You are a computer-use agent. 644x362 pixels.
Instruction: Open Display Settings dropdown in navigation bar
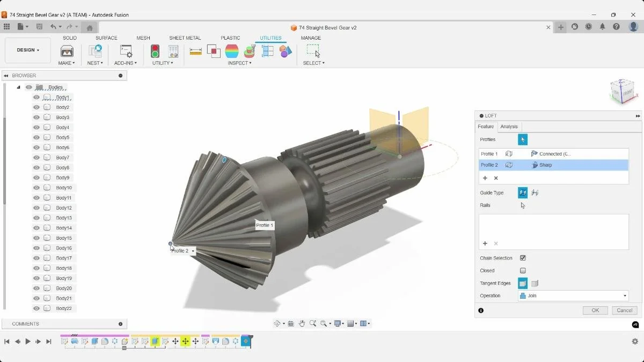pos(340,323)
